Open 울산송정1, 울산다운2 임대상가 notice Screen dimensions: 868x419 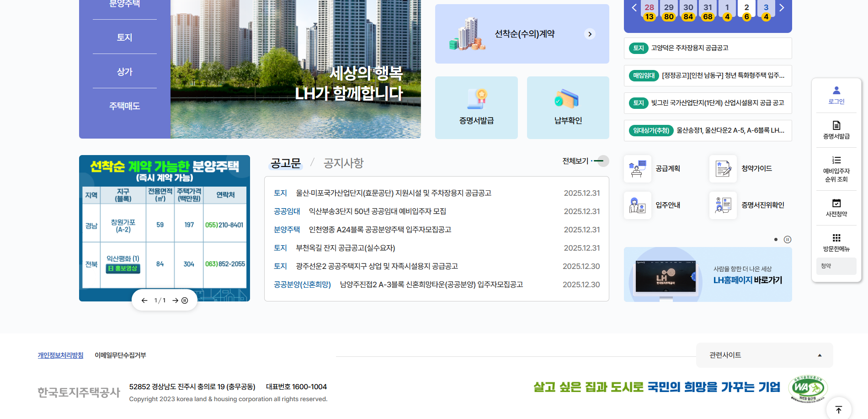tap(708, 130)
